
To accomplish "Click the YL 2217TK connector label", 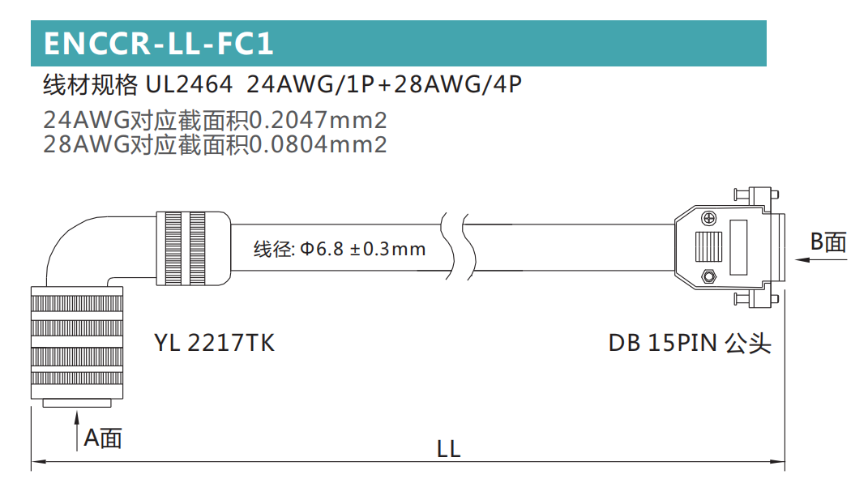I will (214, 343).
